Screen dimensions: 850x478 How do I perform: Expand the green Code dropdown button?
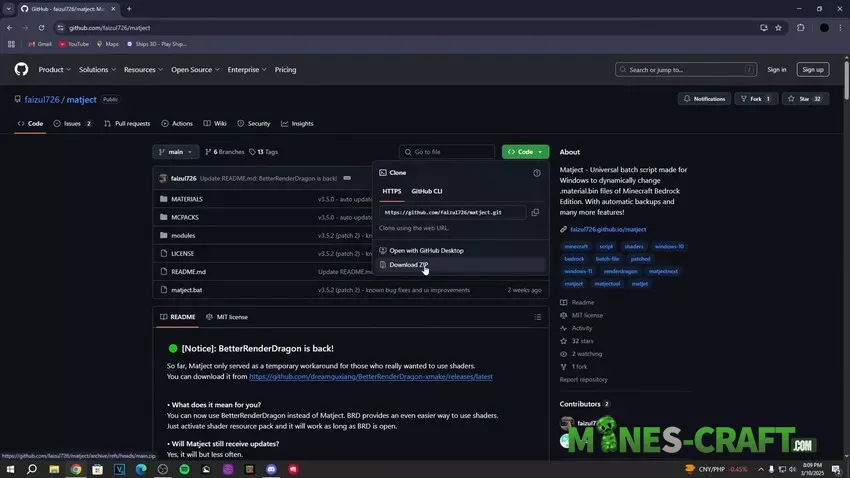[x=525, y=152]
